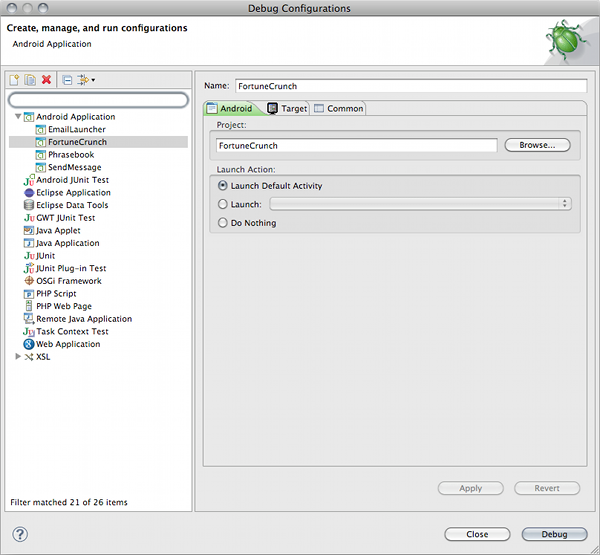Select EmailLauncher in the tree
Viewport: 600px width, 555px height.
pos(77,129)
